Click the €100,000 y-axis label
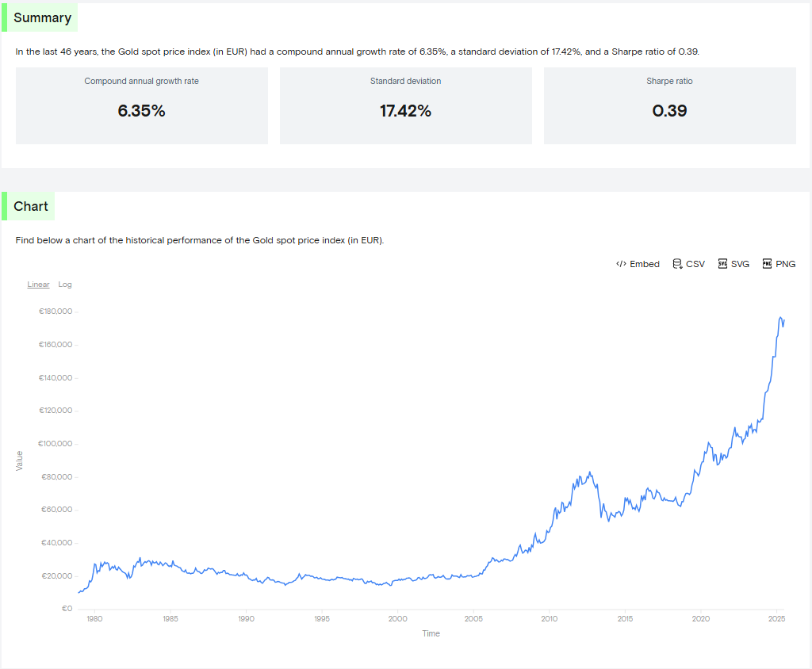 (56, 444)
